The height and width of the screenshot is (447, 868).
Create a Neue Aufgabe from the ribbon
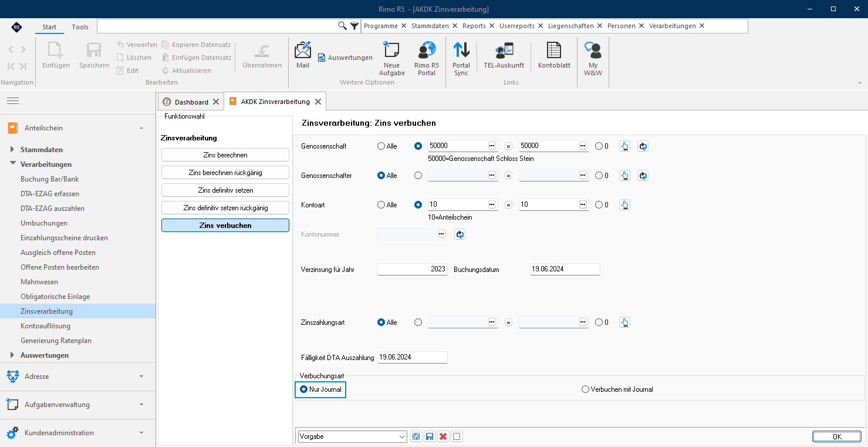(391, 59)
